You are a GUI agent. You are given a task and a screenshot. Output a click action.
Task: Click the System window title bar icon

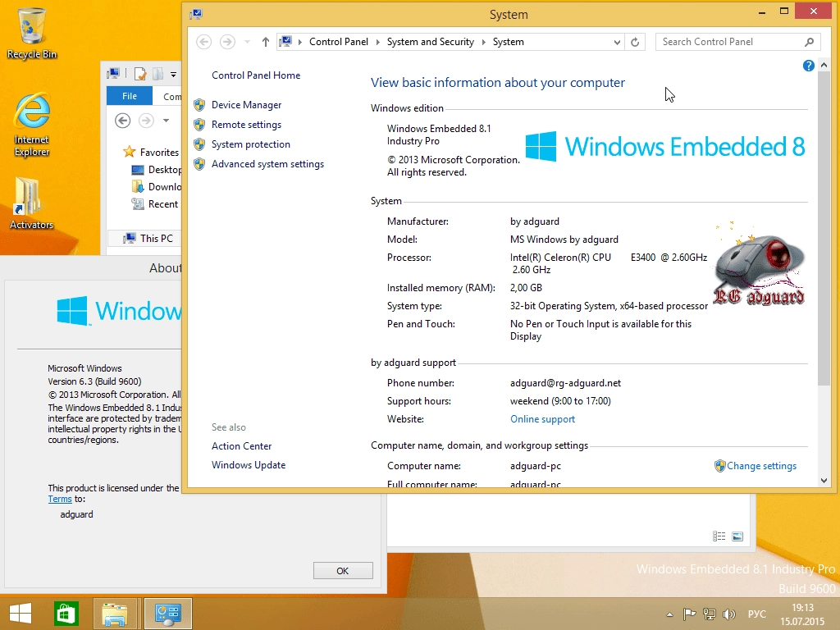[196, 14]
